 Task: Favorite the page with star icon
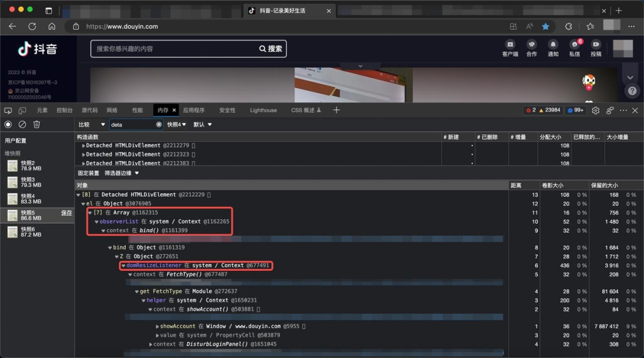coord(546,26)
